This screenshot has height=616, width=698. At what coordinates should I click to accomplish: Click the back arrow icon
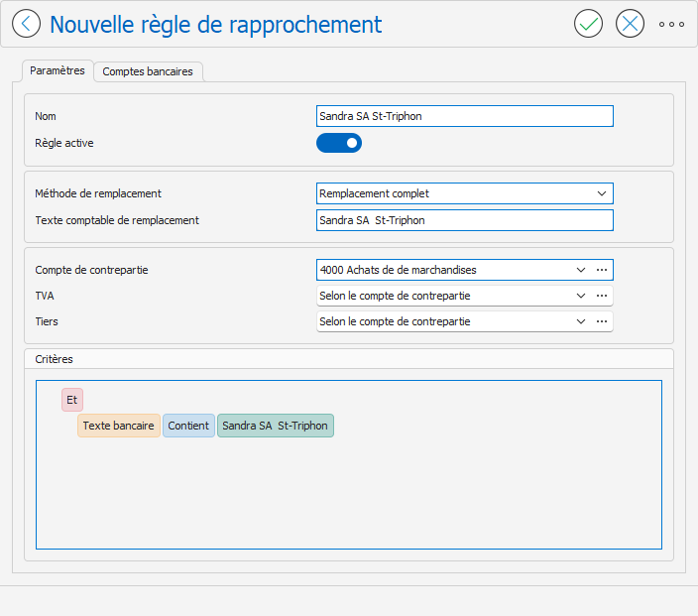click(x=26, y=24)
